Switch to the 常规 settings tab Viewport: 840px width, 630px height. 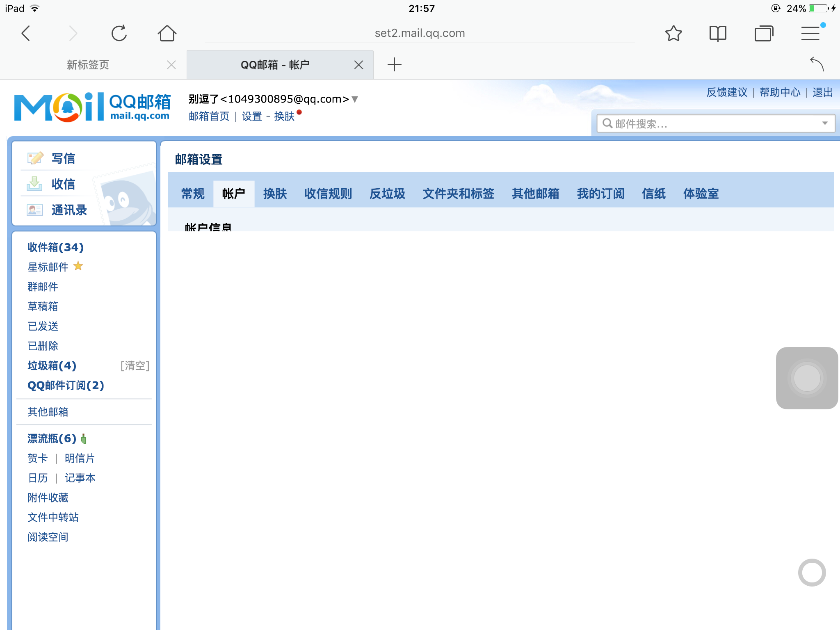[x=193, y=194]
